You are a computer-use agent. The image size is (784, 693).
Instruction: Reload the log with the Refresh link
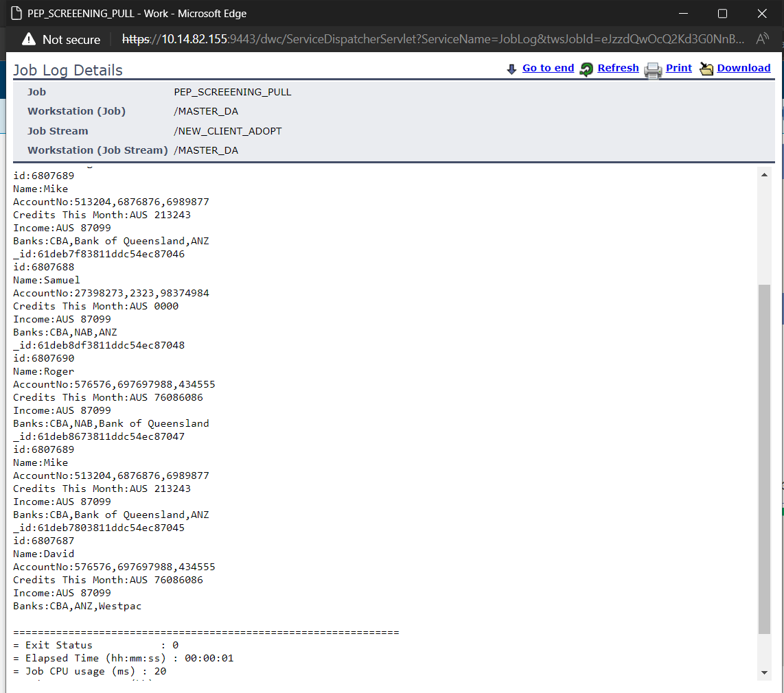pos(618,68)
